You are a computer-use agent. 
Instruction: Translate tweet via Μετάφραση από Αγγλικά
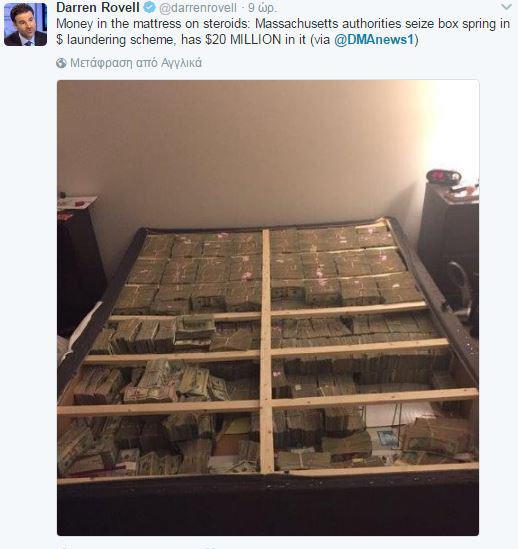(136, 63)
